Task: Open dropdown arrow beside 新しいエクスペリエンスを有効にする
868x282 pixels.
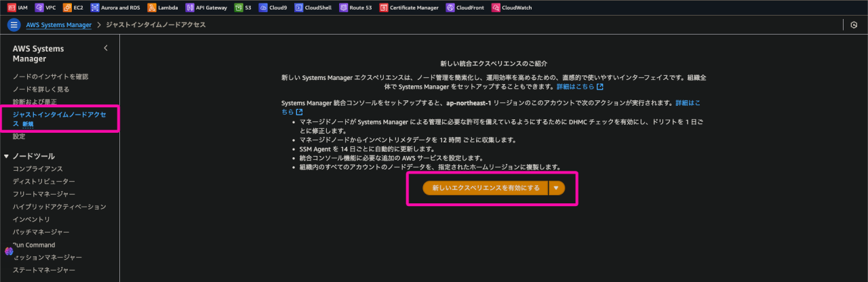Action: coord(556,188)
